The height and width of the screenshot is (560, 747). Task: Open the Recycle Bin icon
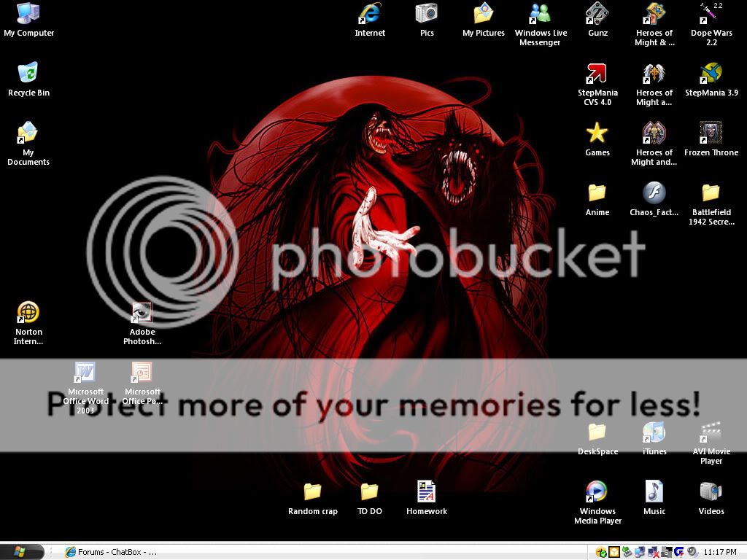[28, 74]
